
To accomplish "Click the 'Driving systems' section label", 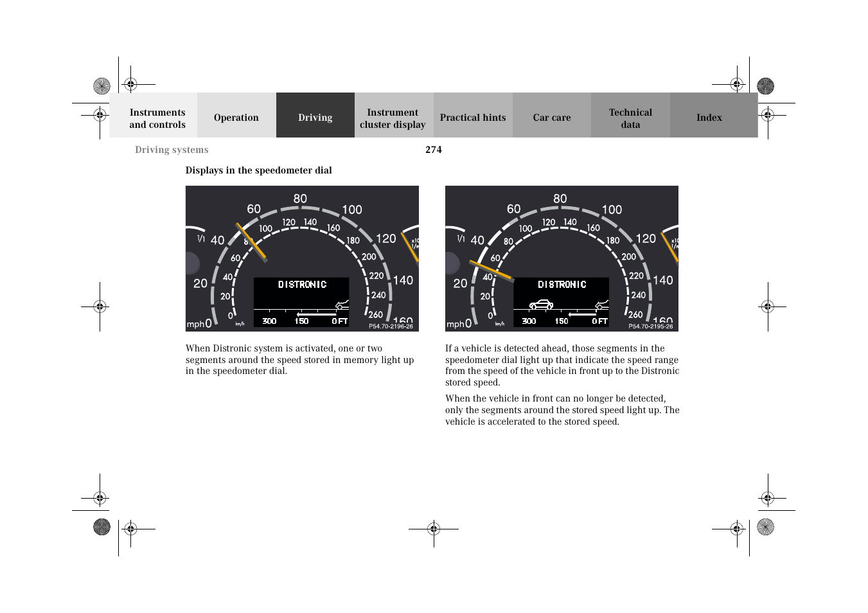I will click(x=172, y=150).
